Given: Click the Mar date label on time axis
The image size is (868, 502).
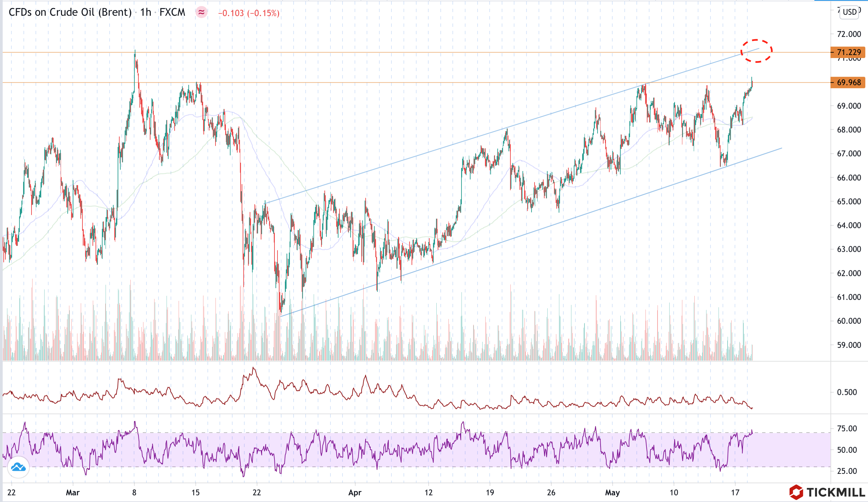Looking at the screenshot, I should (x=73, y=493).
